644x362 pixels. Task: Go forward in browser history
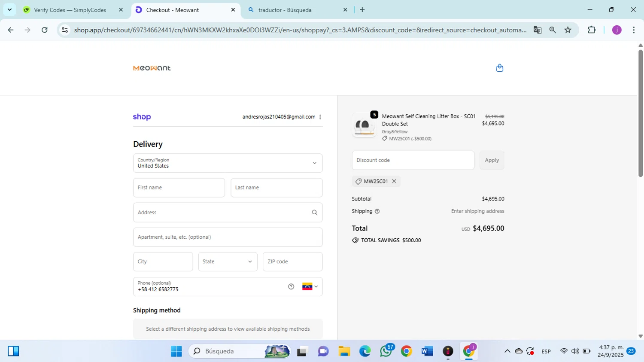coord(27,30)
